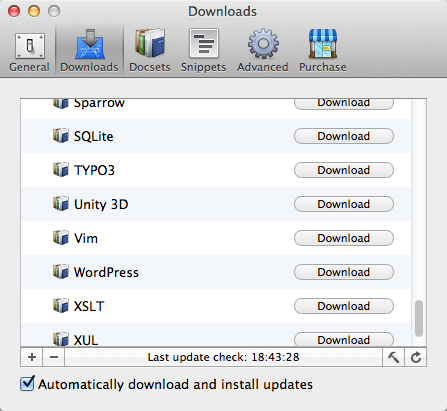Select the Downloads toolbar tab
The height and width of the screenshot is (411, 447).
(x=89, y=51)
